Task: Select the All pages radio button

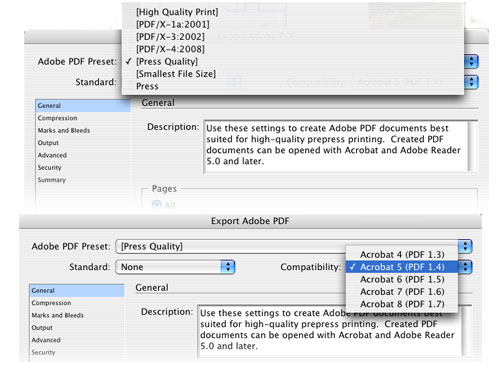Action: [157, 204]
